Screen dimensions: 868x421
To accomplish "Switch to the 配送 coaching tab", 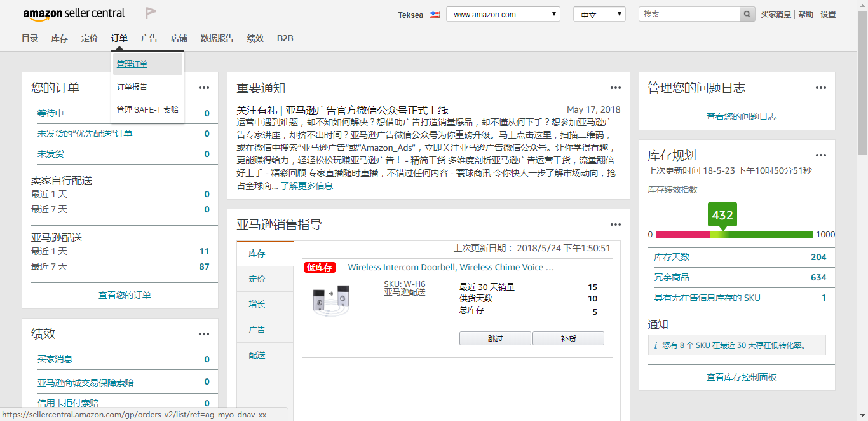I will click(x=265, y=355).
